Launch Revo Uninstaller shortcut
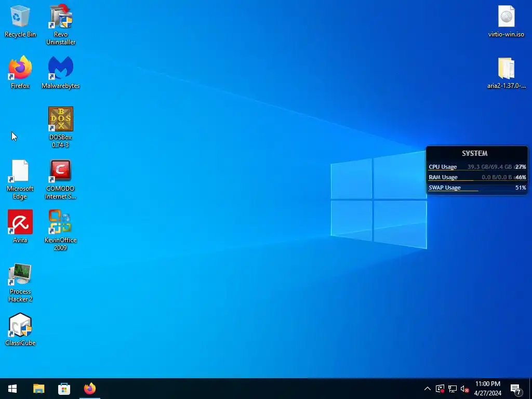 point(61,24)
